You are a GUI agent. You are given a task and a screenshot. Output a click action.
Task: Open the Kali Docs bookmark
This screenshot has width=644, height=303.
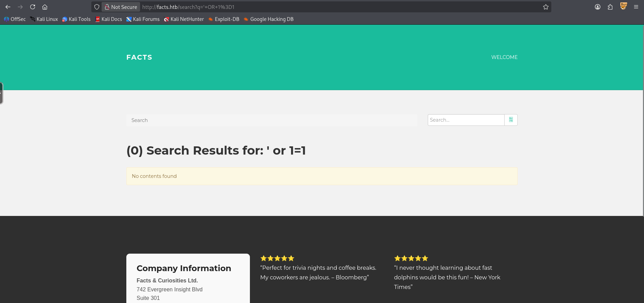click(108, 19)
